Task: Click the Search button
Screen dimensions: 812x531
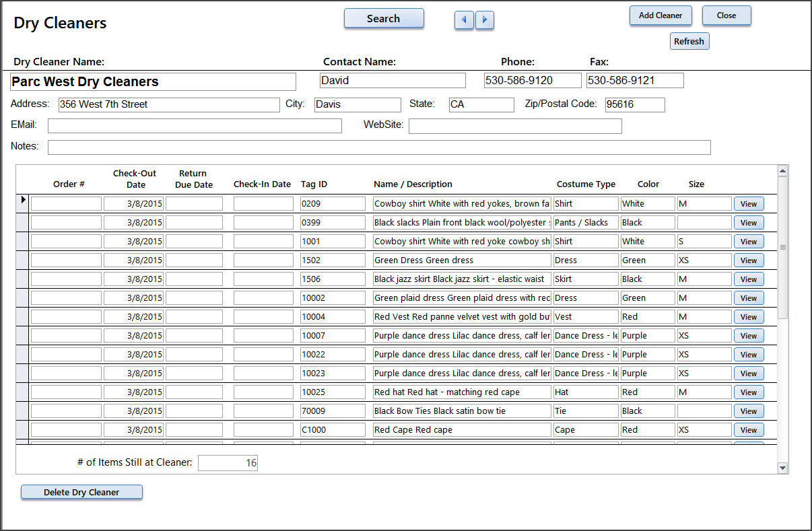Action: (384, 19)
